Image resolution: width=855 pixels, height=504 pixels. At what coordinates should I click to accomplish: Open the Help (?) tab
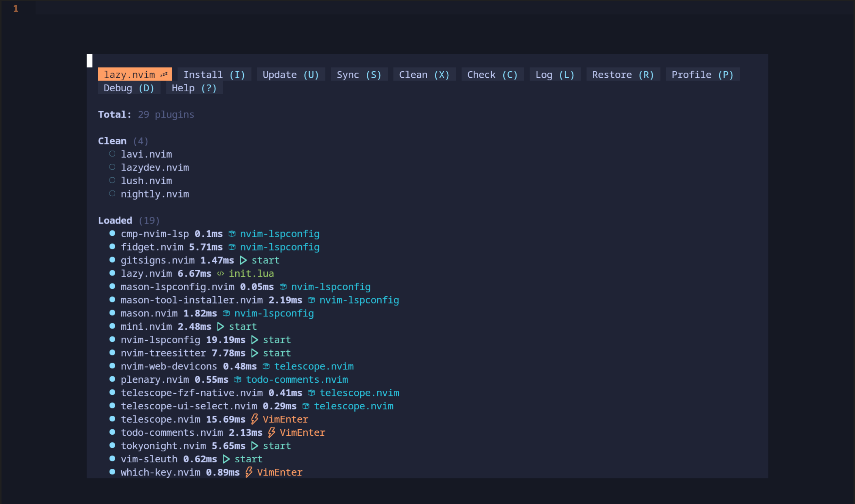tap(194, 88)
